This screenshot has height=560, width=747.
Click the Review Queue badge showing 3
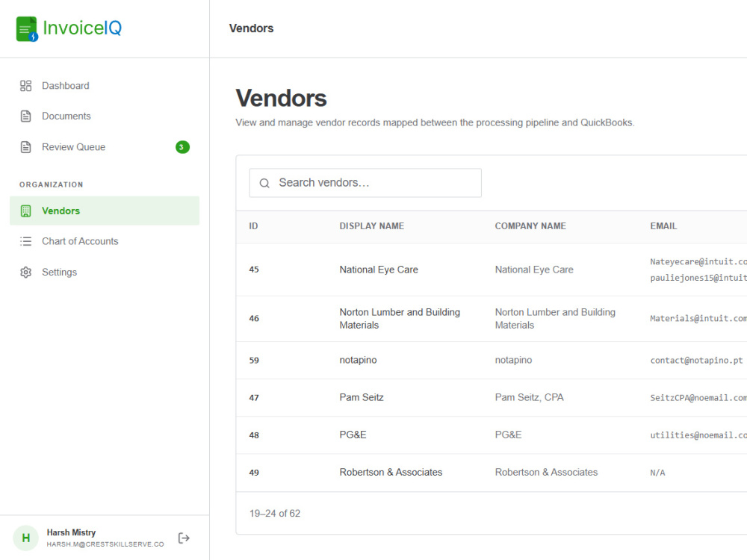[182, 147]
